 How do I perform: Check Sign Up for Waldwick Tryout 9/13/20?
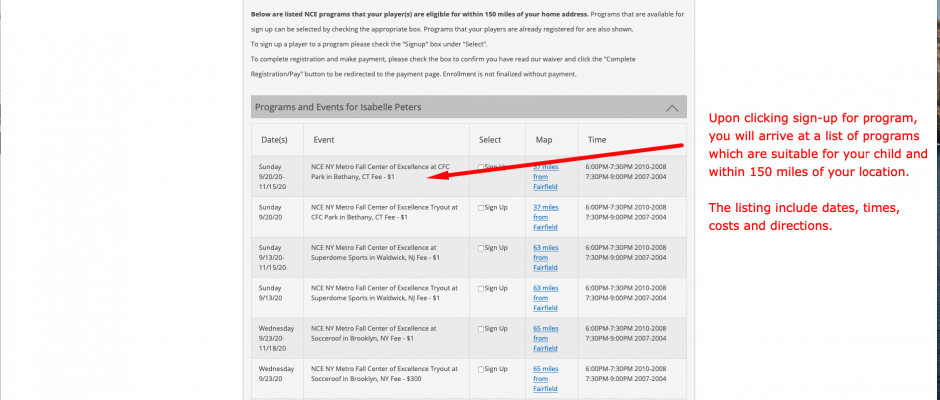481,288
